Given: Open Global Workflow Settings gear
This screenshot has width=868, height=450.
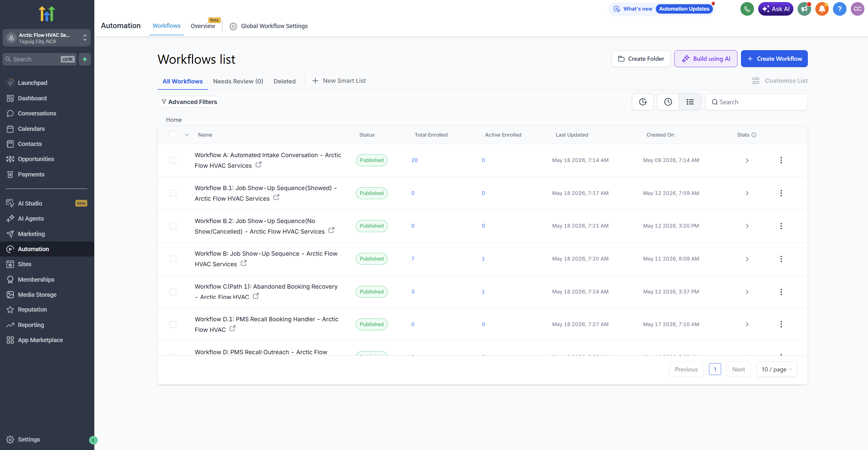Looking at the screenshot, I should point(233,26).
